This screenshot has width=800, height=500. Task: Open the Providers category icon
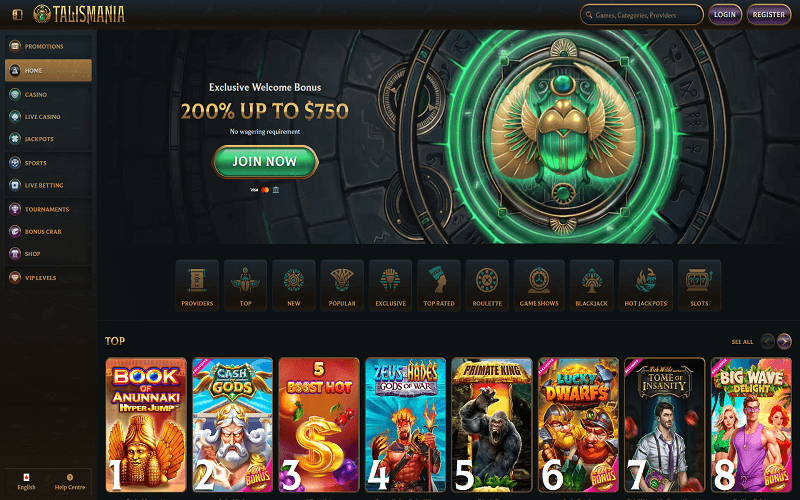click(x=197, y=285)
